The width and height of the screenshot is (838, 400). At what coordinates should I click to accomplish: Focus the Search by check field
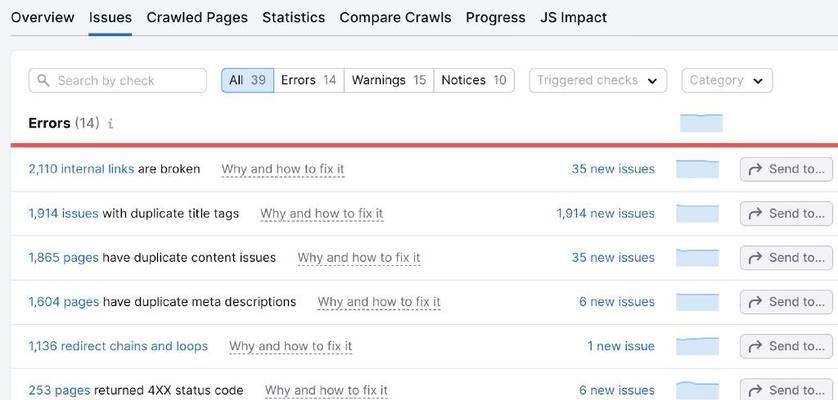(118, 81)
